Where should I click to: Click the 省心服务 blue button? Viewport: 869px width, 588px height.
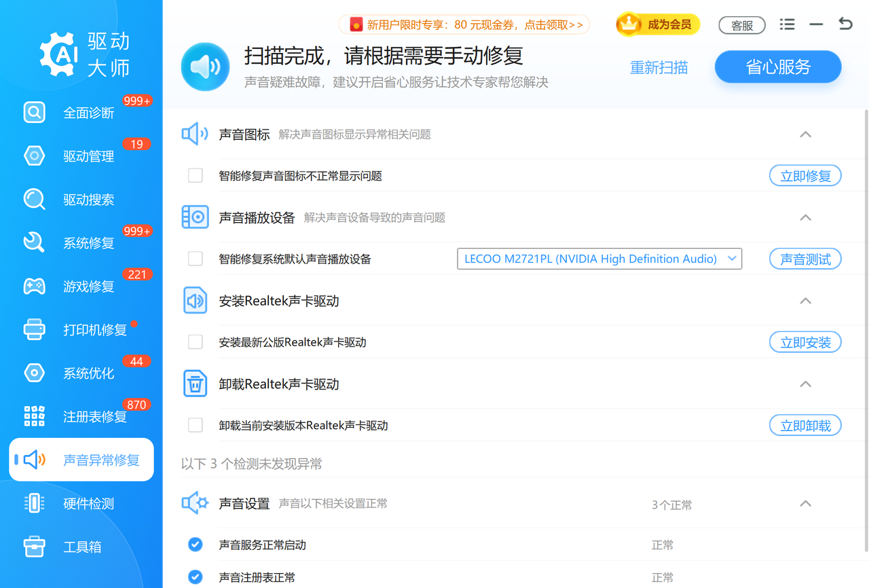click(x=778, y=67)
